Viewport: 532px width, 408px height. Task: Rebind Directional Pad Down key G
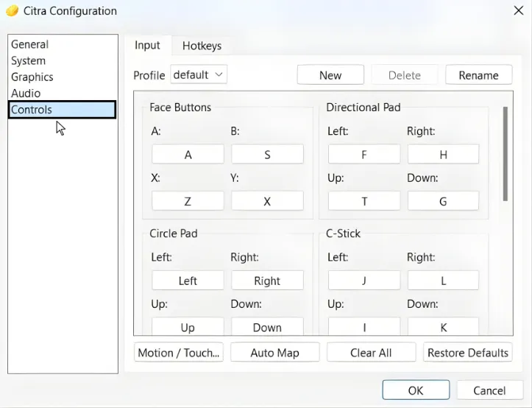point(443,201)
